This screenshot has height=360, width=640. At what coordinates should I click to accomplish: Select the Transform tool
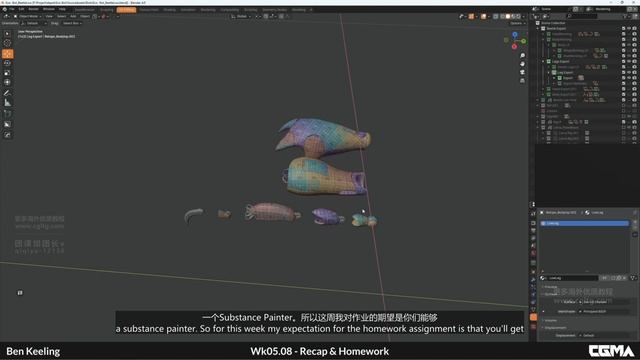coord(7,82)
